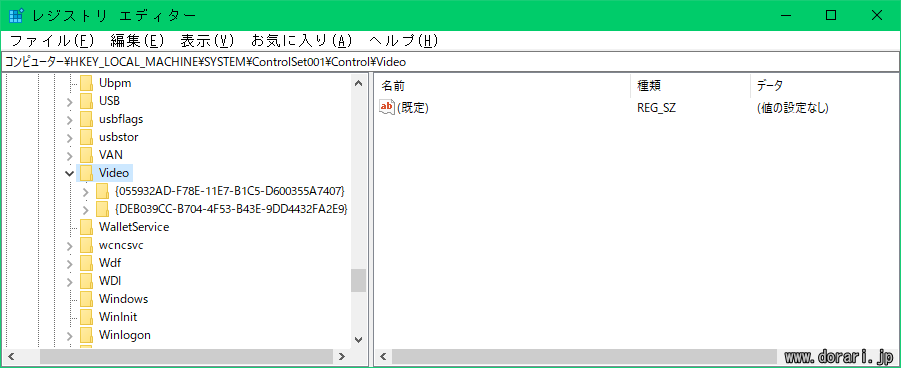Click the registry path address bar

(x=450, y=62)
